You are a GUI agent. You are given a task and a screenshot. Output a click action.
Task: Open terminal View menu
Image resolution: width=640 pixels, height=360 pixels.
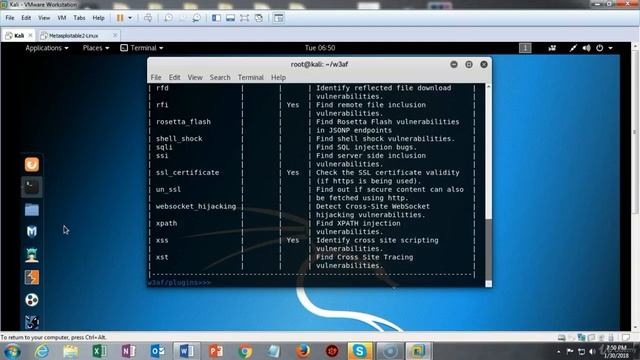coord(195,78)
